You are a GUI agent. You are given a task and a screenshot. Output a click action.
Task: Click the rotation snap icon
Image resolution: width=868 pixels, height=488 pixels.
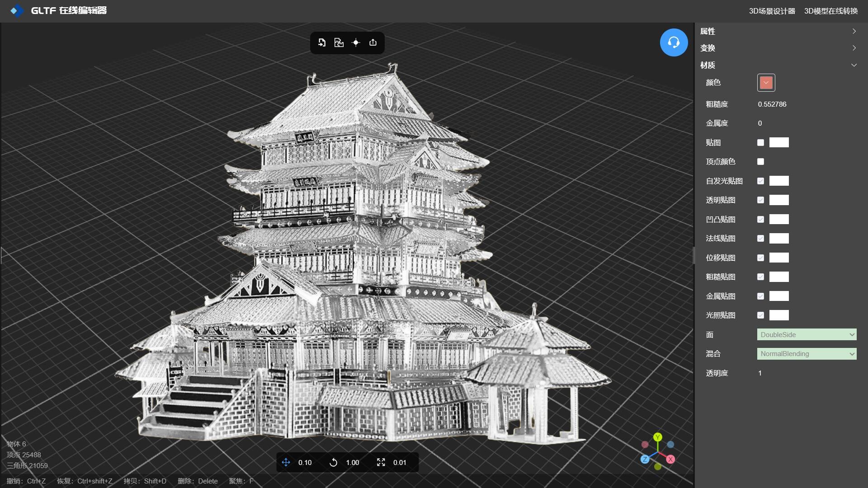point(334,462)
